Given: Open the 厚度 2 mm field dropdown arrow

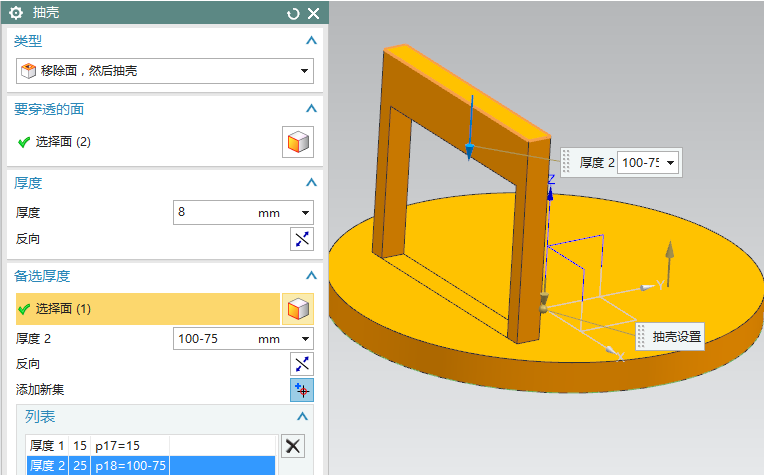Looking at the screenshot, I should click(x=305, y=339).
